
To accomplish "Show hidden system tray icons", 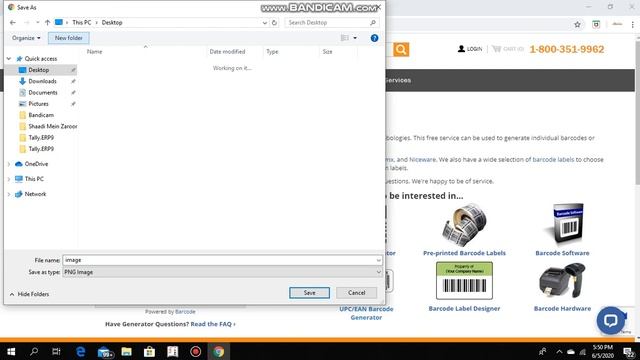I will pyautogui.click(x=559, y=351).
